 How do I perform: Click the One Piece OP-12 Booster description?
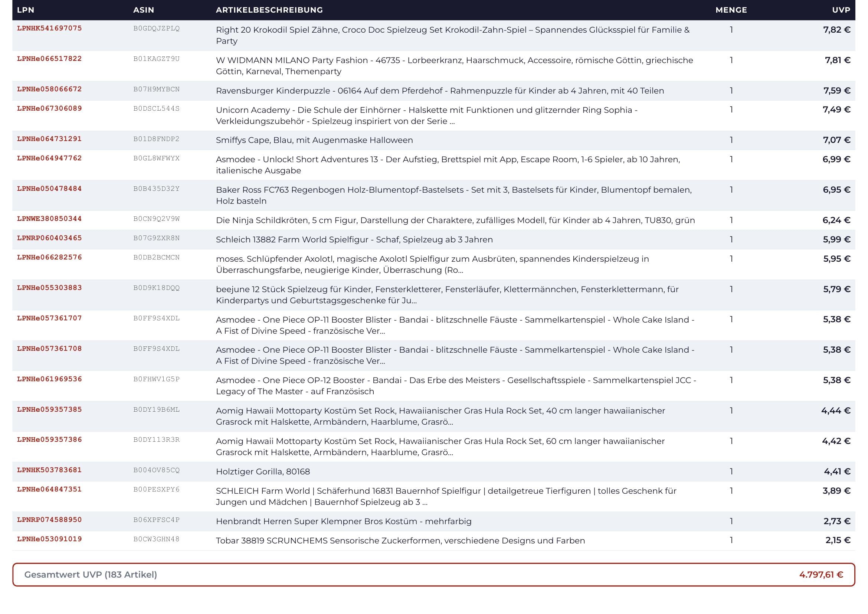pos(456,386)
